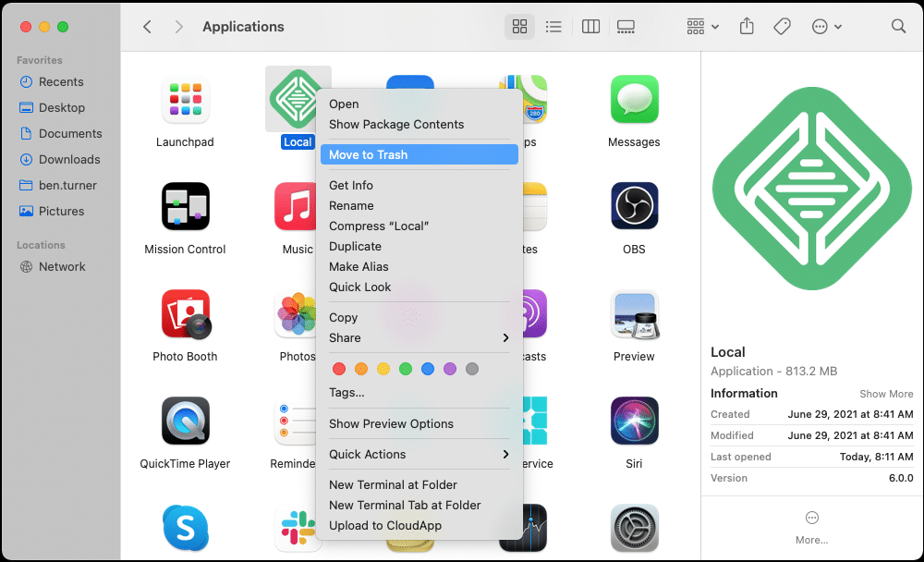Open the Launchpad app icon

(x=185, y=99)
